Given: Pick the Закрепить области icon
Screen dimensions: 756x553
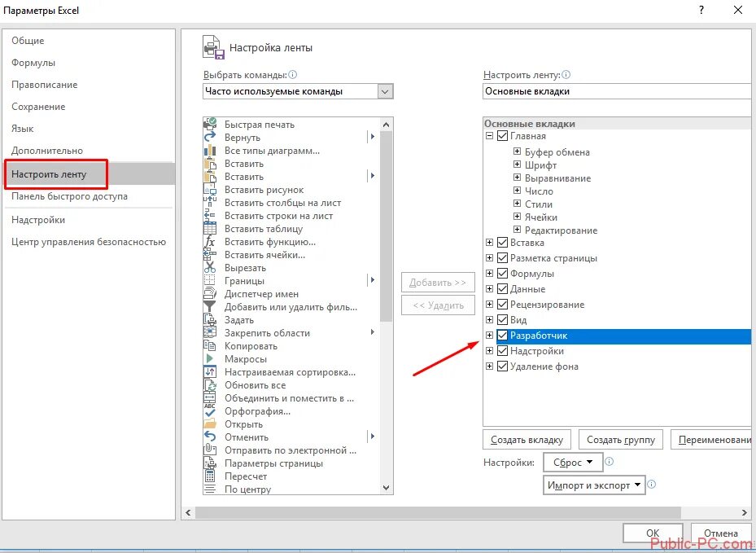Looking at the screenshot, I should (210, 332).
